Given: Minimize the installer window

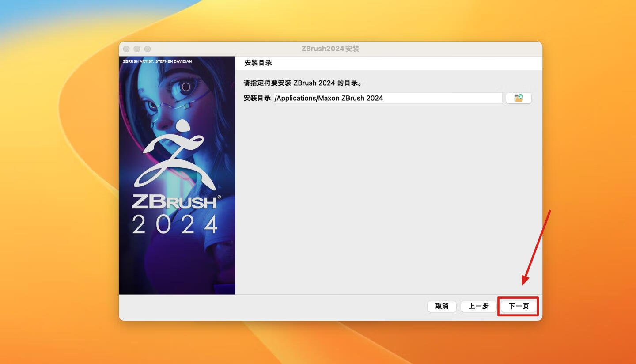Looking at the screenshot, I should coord(137,49).
